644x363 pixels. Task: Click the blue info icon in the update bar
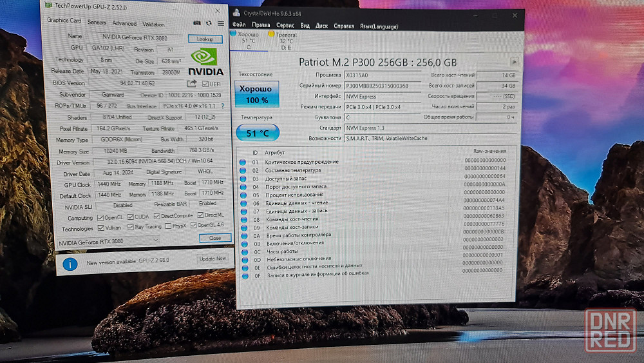coord(70,264)
